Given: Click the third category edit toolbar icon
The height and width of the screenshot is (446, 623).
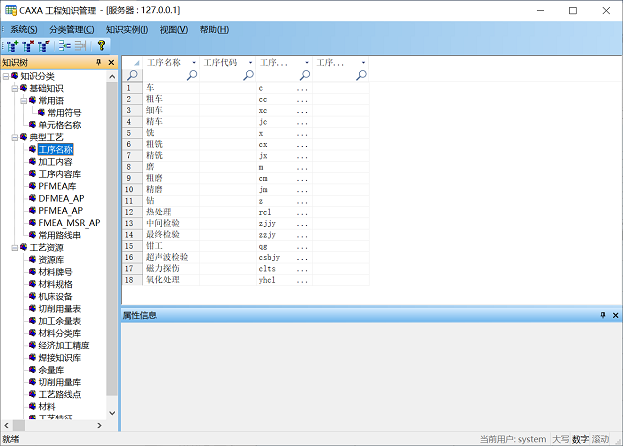Looking at the screenshot, I should (x=43, y=45).
